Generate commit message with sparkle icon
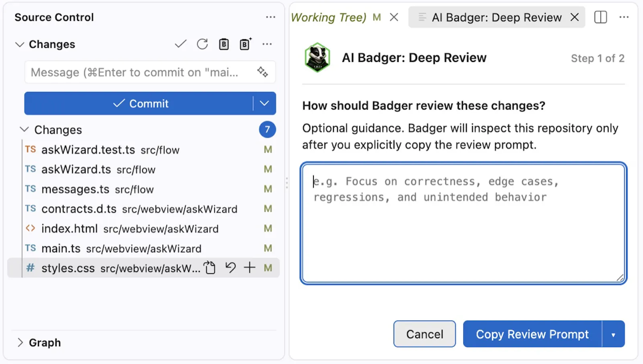This screenshot has height=364, width=643. tap(262, 72)
